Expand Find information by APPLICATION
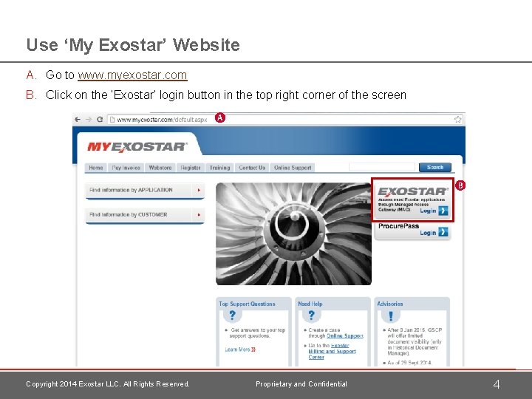532x399 pixels. point(145,191)
